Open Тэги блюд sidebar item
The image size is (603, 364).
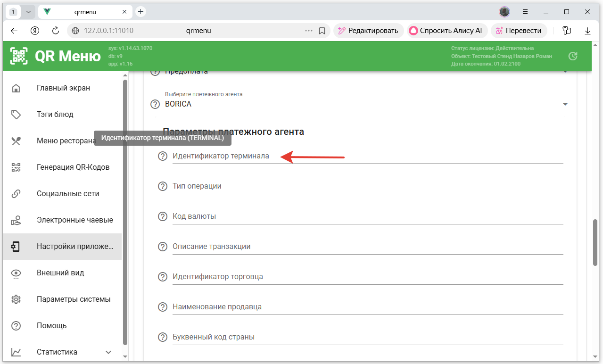(x=55, y=115)
